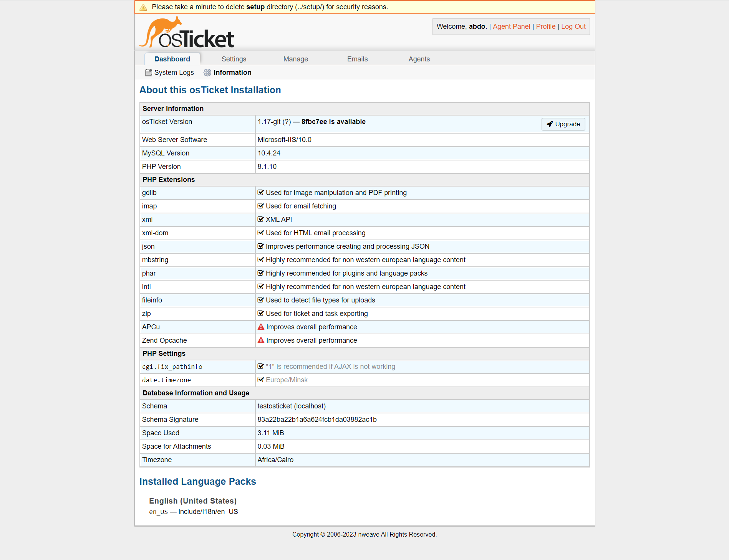Select the Dashboard tab
The width and height of the screenshot is (729, 560).
pyautogui.click(x=172, y=59)
